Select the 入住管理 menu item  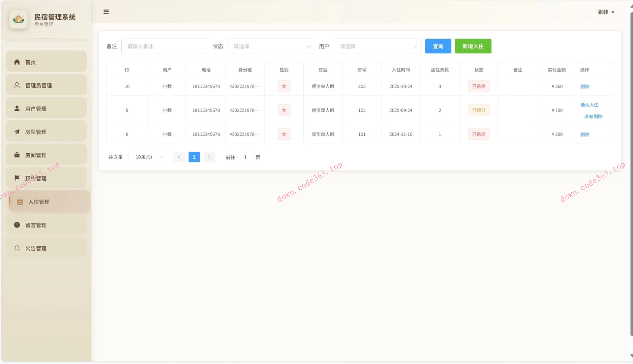point(49,202)
